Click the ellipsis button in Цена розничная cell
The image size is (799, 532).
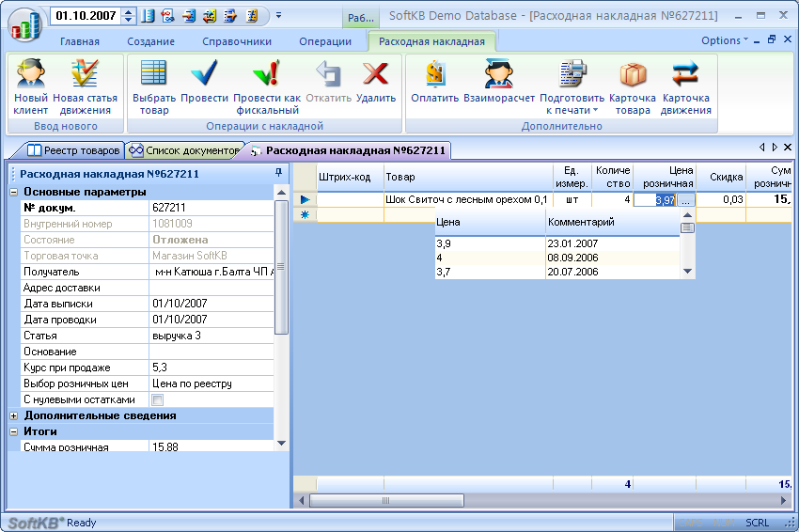coord(686,200)
